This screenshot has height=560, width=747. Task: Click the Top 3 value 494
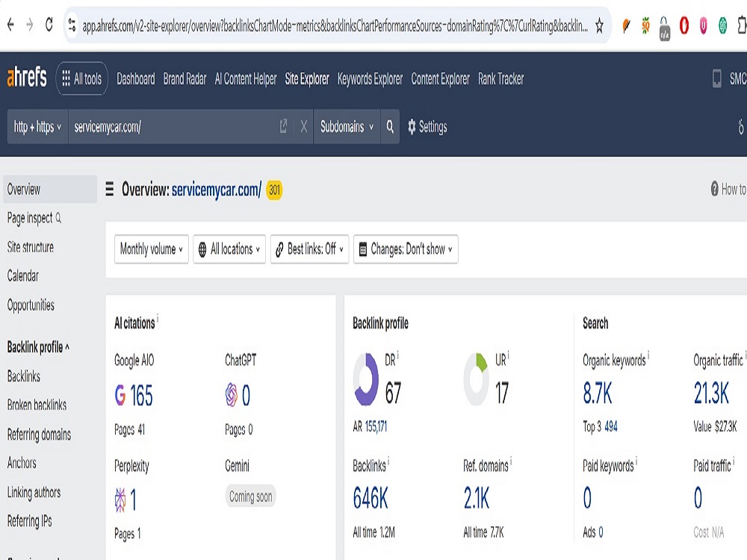(x=611, y=426)
